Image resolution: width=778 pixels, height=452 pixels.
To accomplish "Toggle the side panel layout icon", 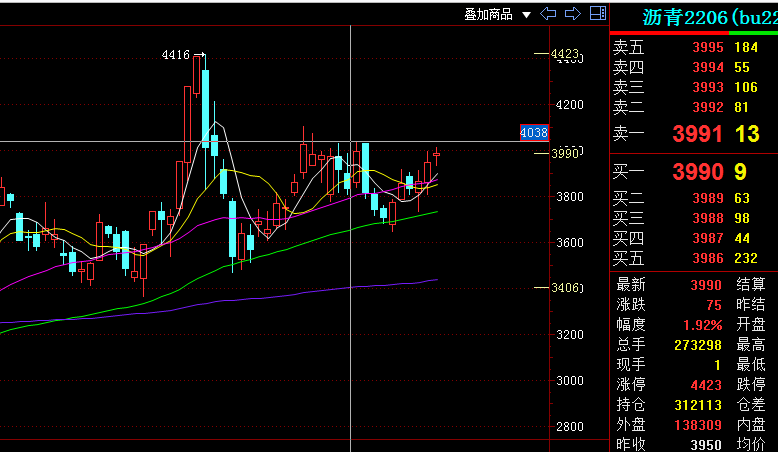I will click(598, 13).
